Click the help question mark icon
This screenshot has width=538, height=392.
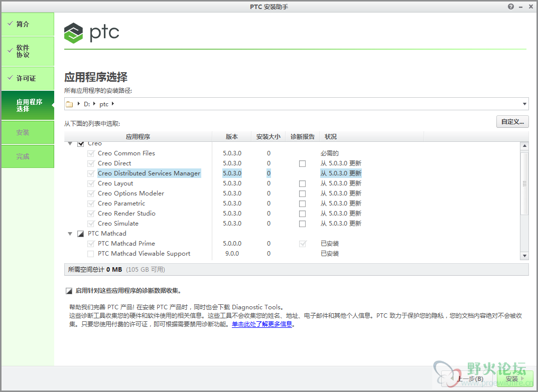[511, 7]
